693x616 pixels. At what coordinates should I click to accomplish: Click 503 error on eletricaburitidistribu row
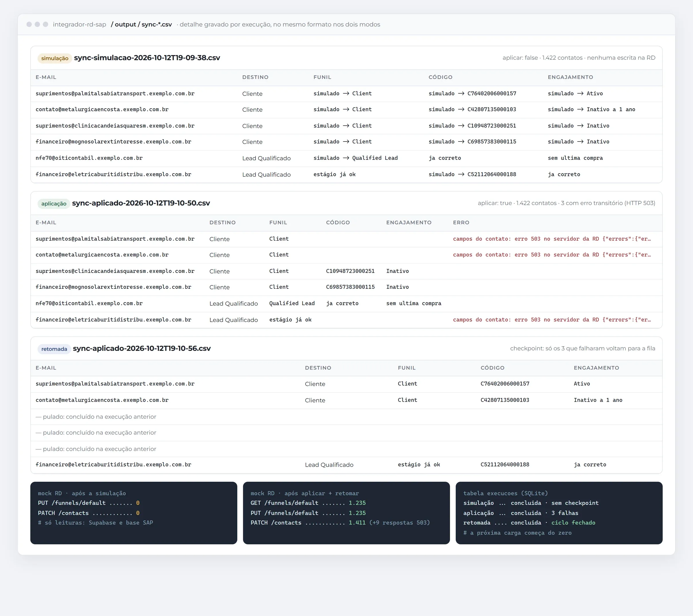552,320
